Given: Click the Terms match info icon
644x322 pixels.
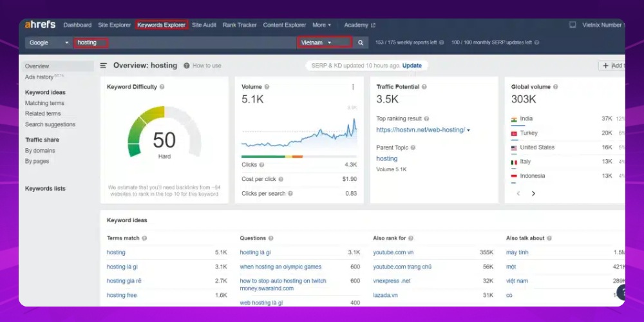Looking at the screenshot, I should (144, 238).
